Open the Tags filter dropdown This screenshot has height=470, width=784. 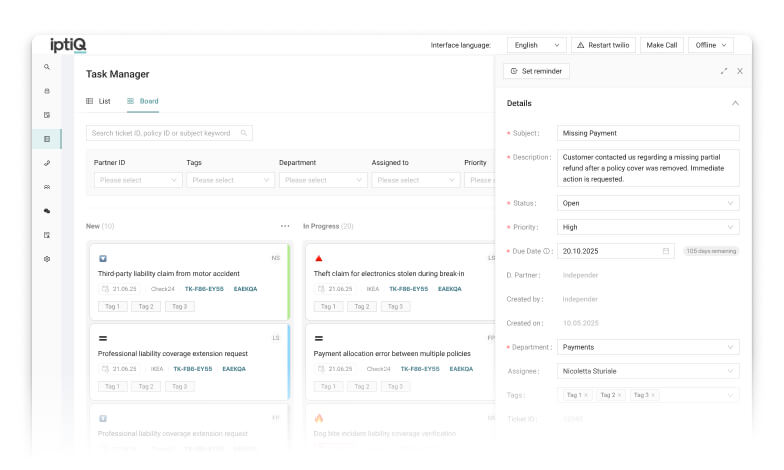[230, 180]
